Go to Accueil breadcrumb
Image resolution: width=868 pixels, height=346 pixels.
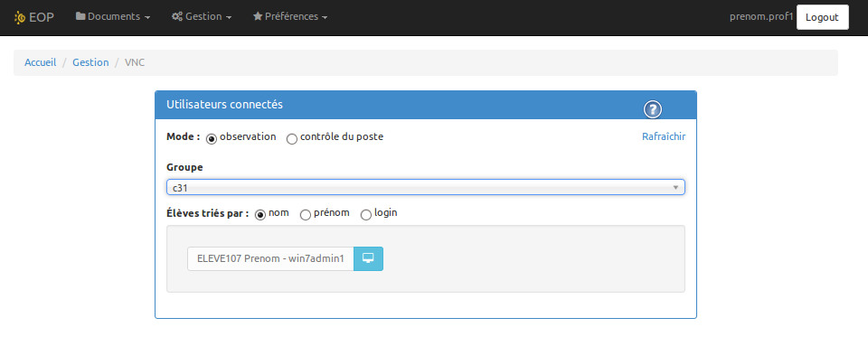[41, 62]
